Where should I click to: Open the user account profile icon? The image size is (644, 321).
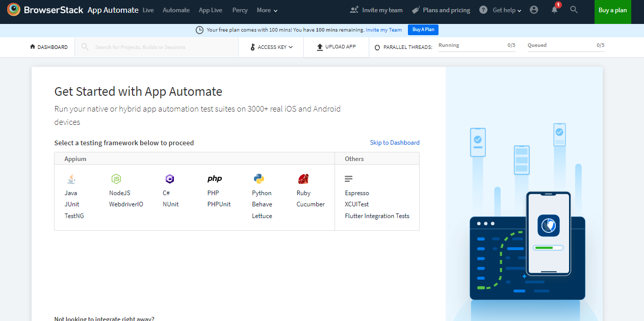coord(534,10)
